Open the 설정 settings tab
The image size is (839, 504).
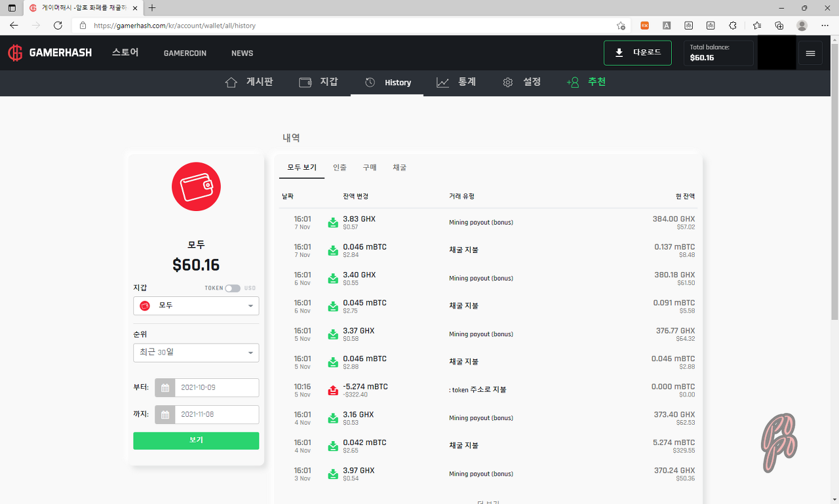point(522,83)
